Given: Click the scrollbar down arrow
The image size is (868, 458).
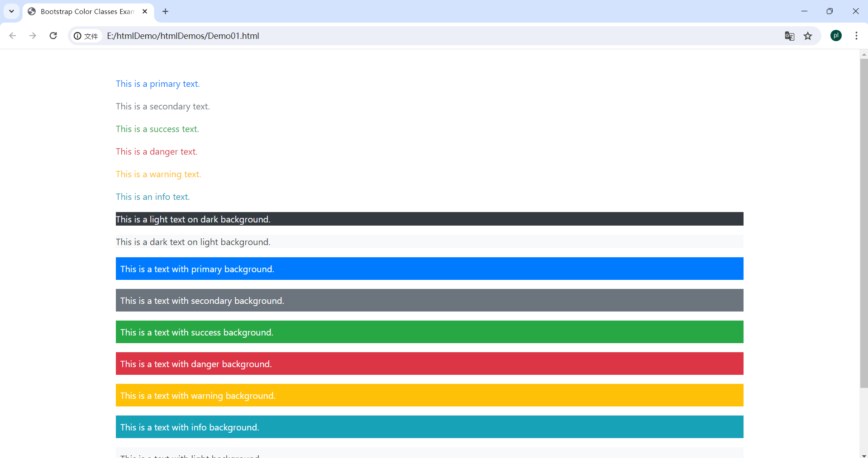Looking at the screenshot, I should point(863,455).
